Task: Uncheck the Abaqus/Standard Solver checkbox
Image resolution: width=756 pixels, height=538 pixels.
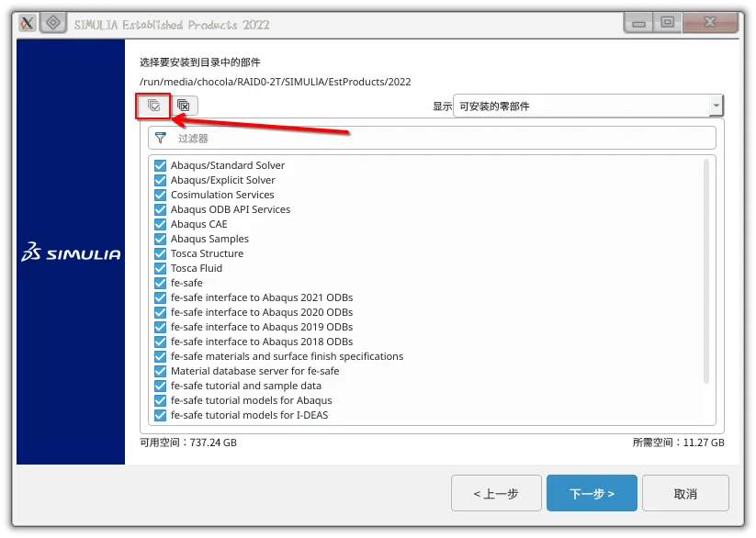Action: coord(161,165)
